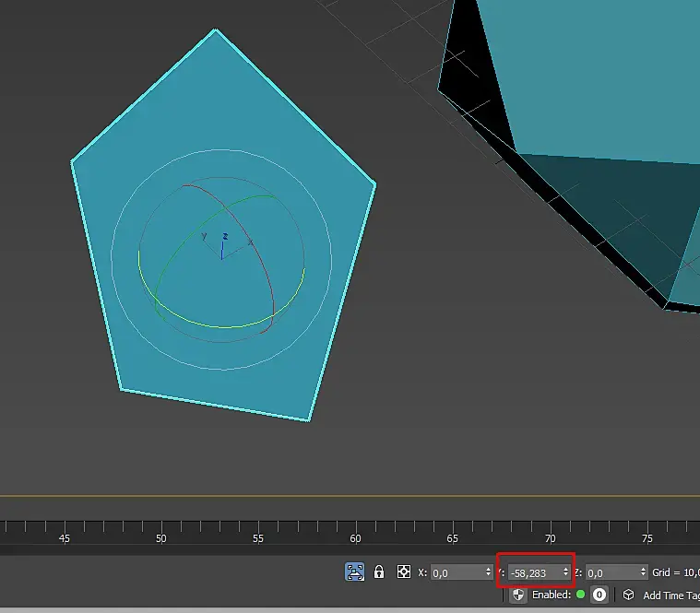Click the X coordinate spinner arrows
The image size is (700, 613).
[x=489, y=572]
